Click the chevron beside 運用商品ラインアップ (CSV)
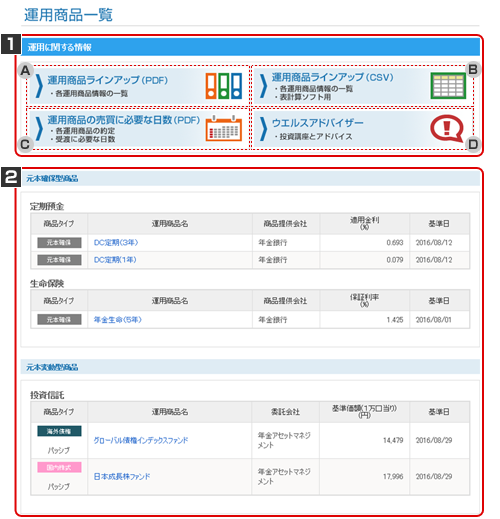 click(264, 86)
